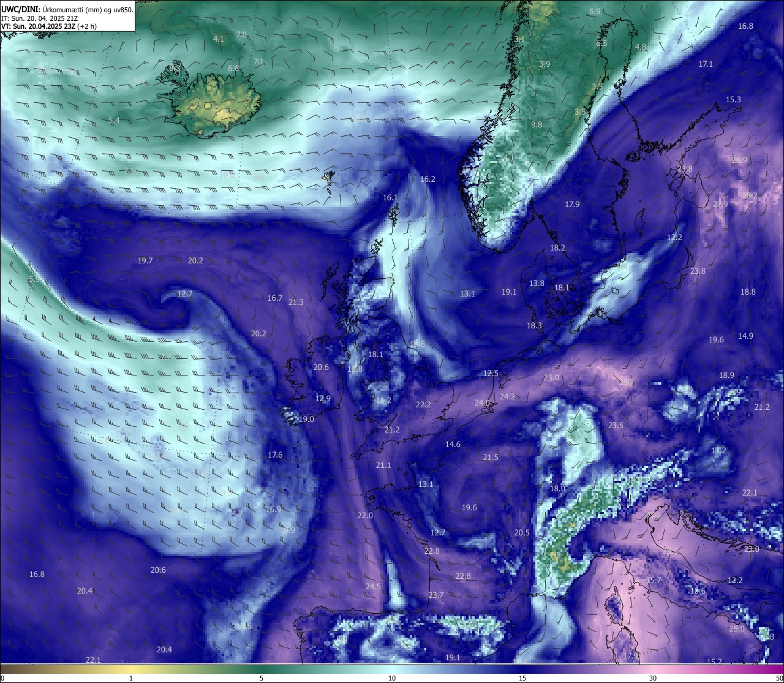Click the VT: Sun. 20.04.2025 23Z (+2 h) line
This screenshot has width=784, height=683.
(49, 26)
